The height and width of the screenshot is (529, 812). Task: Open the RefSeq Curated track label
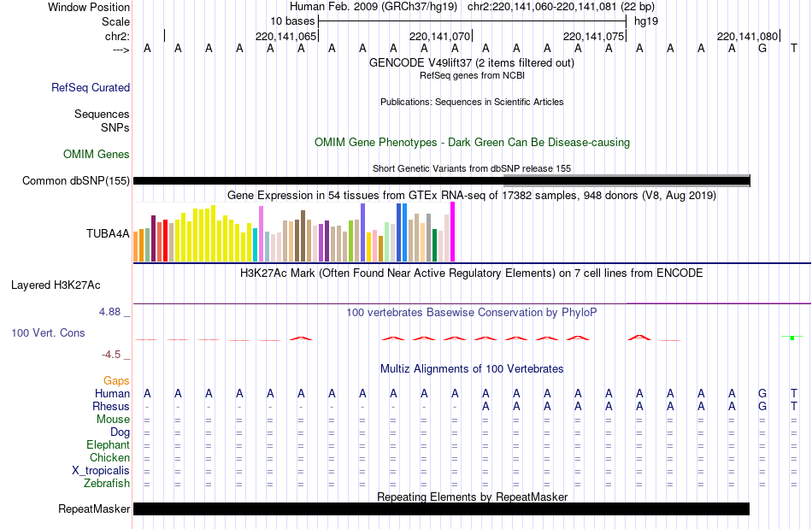pos(91,87)
